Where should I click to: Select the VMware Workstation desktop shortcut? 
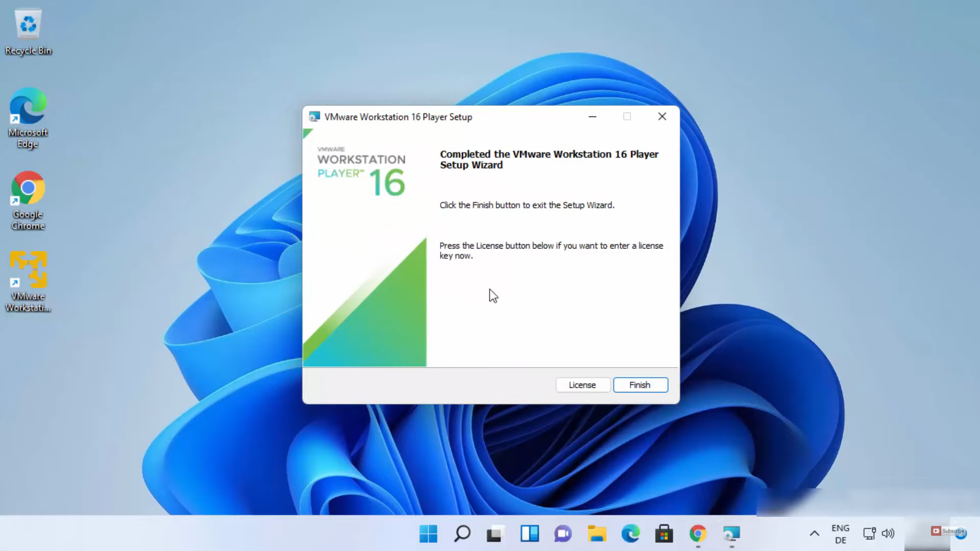click(x=28, y=281)
